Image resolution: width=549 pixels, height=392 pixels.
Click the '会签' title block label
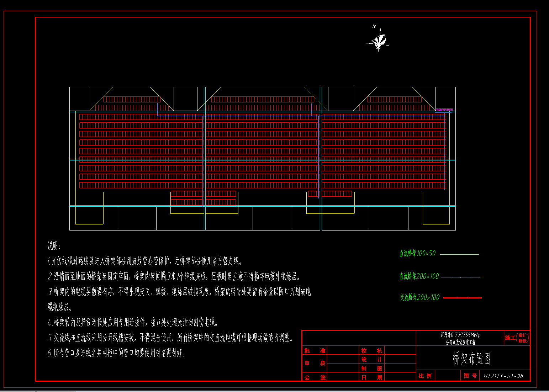(x=315, y=377)
